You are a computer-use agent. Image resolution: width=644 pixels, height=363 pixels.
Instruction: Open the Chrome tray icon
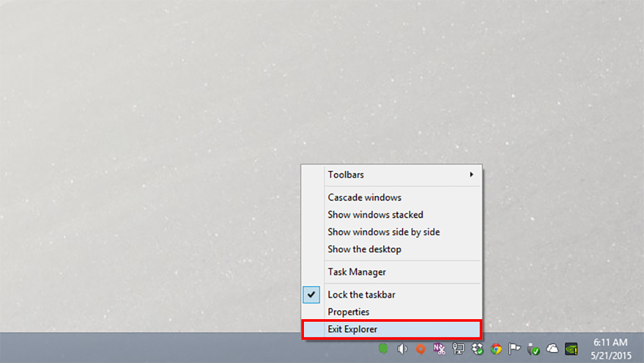click(496, 349)
